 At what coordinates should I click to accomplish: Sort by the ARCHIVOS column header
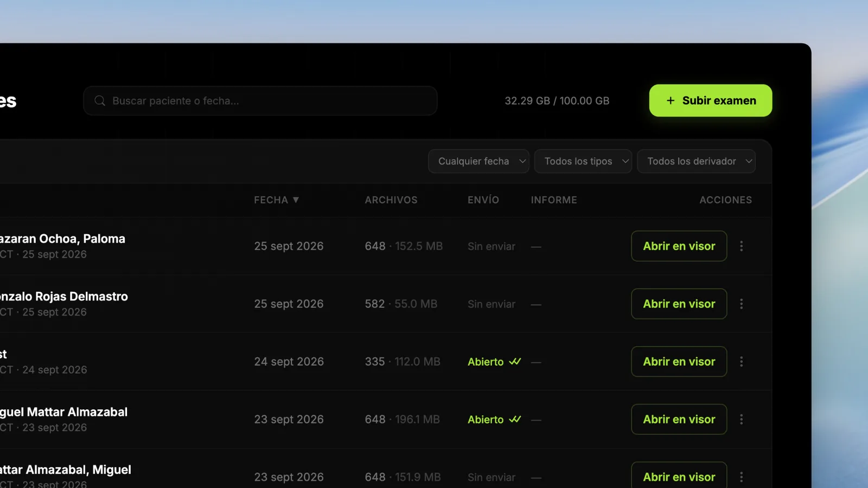point(391,200)
